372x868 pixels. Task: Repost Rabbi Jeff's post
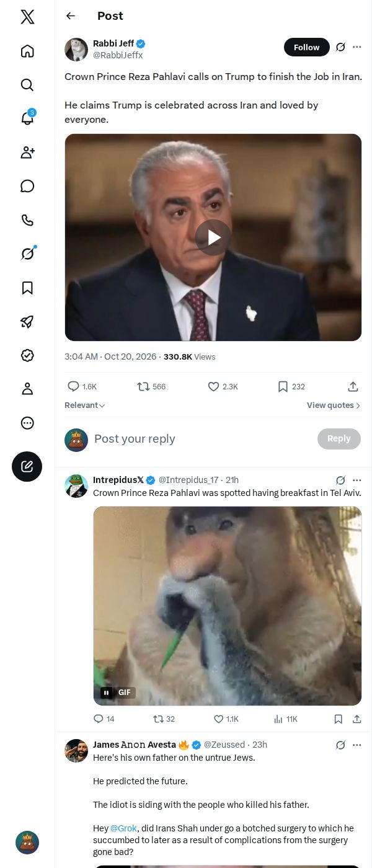[151, 386]
